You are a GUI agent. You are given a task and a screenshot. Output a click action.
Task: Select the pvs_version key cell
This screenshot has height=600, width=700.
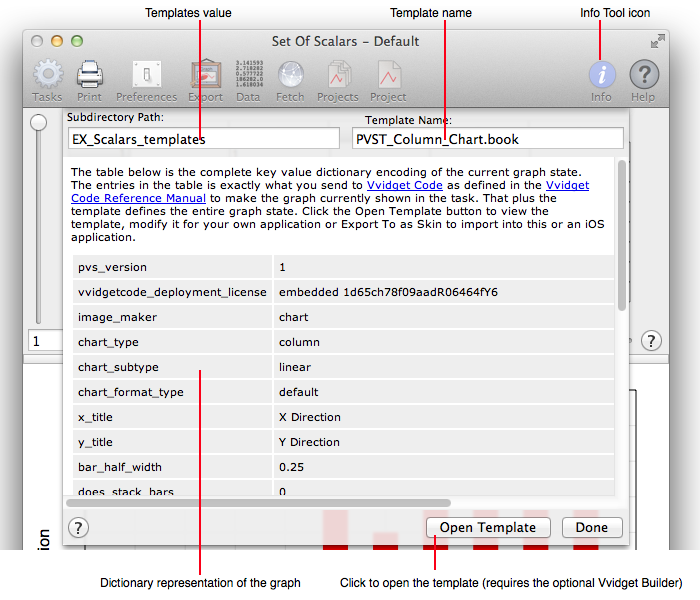coord(172,267)
